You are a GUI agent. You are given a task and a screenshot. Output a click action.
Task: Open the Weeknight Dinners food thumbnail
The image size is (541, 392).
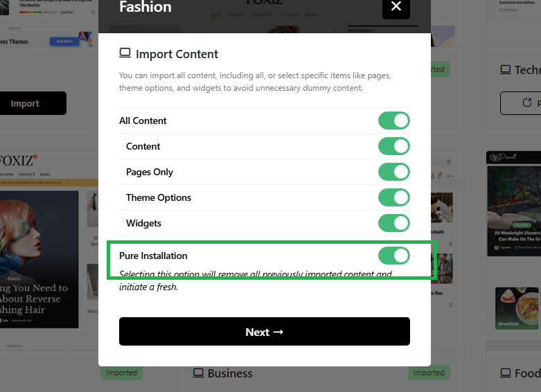pos(514,211)
